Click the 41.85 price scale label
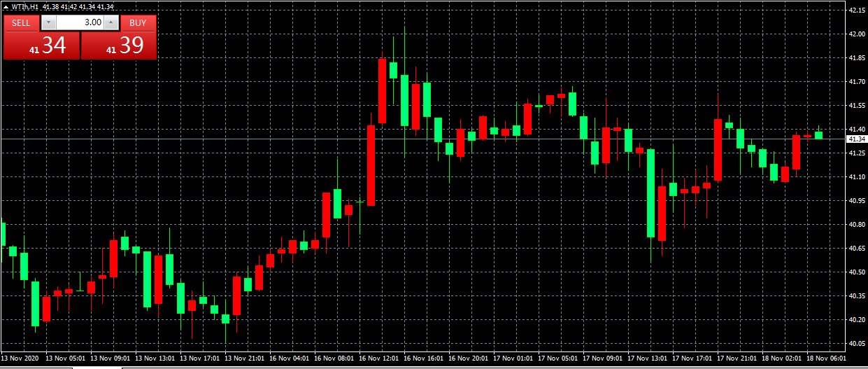This screenshot has height=369, width=868. coord(857,58)
